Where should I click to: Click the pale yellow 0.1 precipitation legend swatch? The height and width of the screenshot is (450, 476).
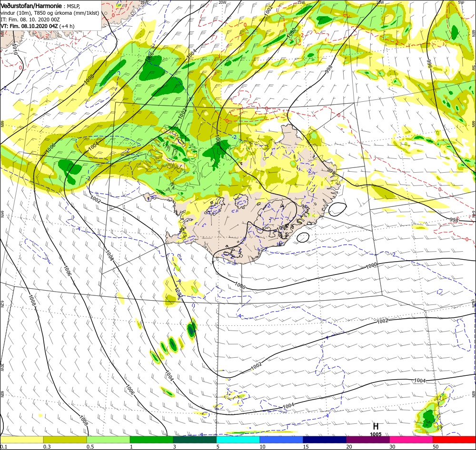pos(22,440)
